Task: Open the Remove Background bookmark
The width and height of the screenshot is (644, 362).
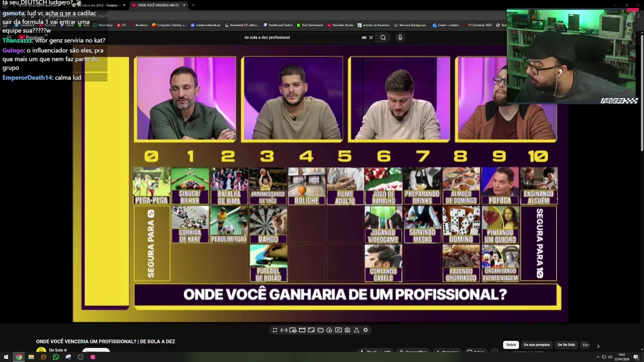Action: point(411,25)
